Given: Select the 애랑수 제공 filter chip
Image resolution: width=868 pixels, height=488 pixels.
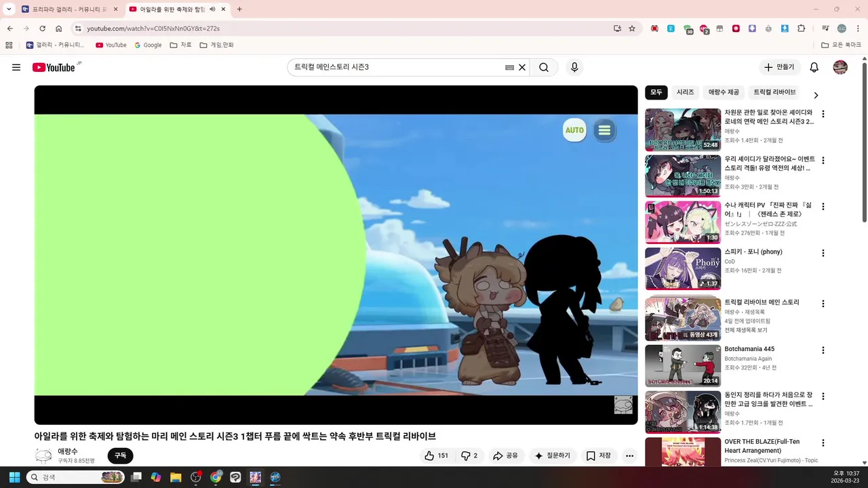Looking at the screenshot, I should click(724, 92).
